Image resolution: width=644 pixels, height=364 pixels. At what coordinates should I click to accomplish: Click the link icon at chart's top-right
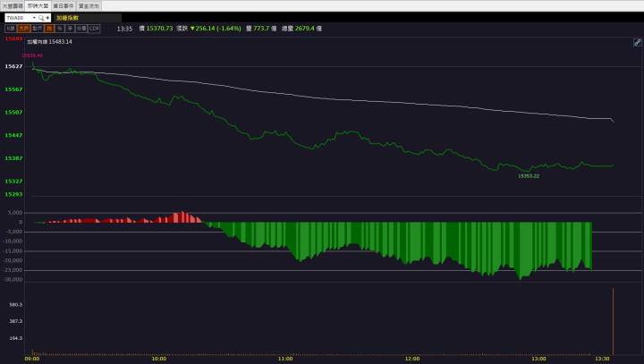click(637, 42)
